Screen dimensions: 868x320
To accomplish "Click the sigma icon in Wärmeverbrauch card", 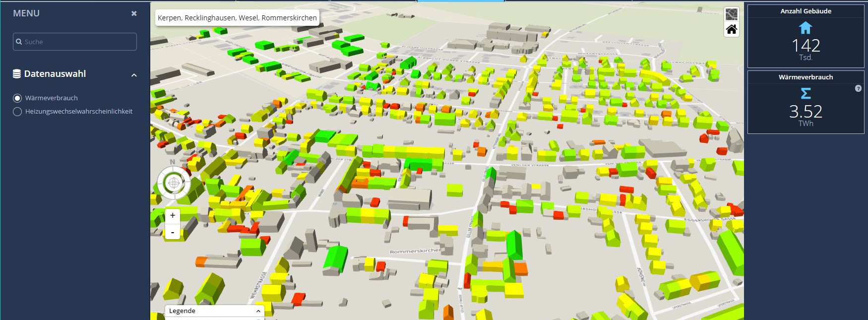I will tap(806, 93).
